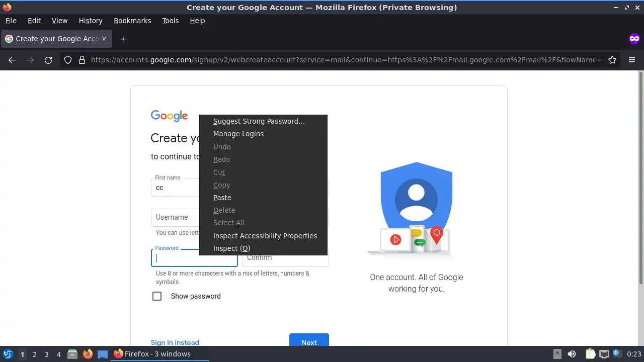Click the Username input field
This screenshot has width=644, height=362.
pyautogui.click(x=175, y=217)
